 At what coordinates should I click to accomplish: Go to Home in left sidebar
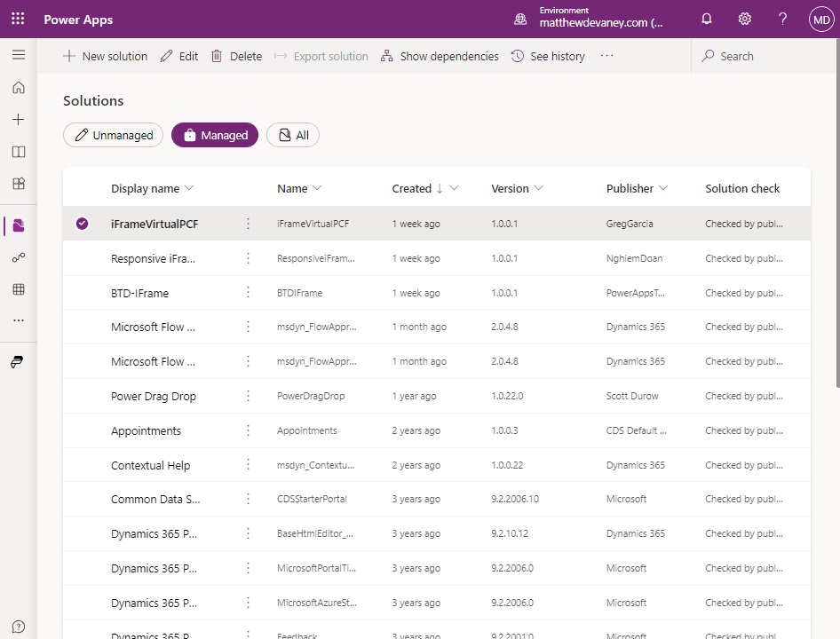coord(19,88)
